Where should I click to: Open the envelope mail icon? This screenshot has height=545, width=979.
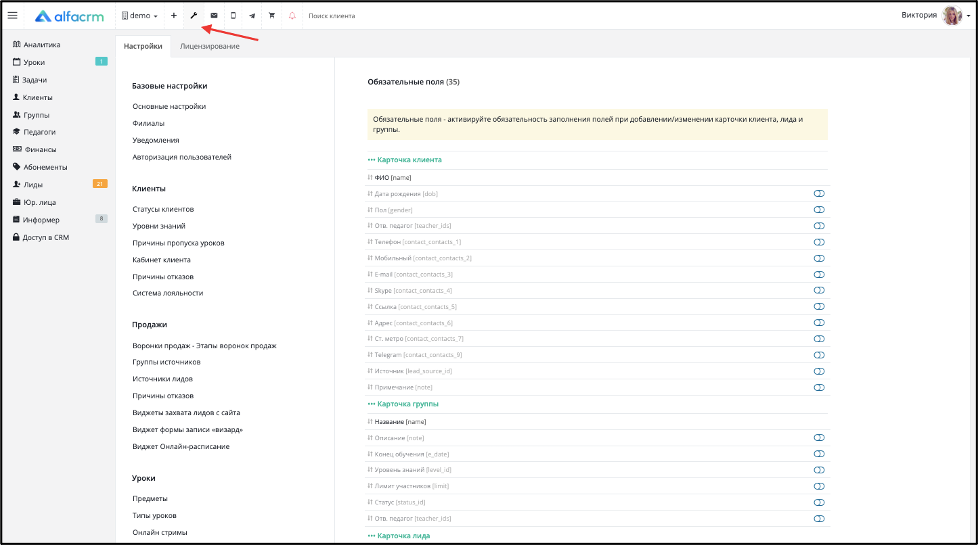(214, 16)
